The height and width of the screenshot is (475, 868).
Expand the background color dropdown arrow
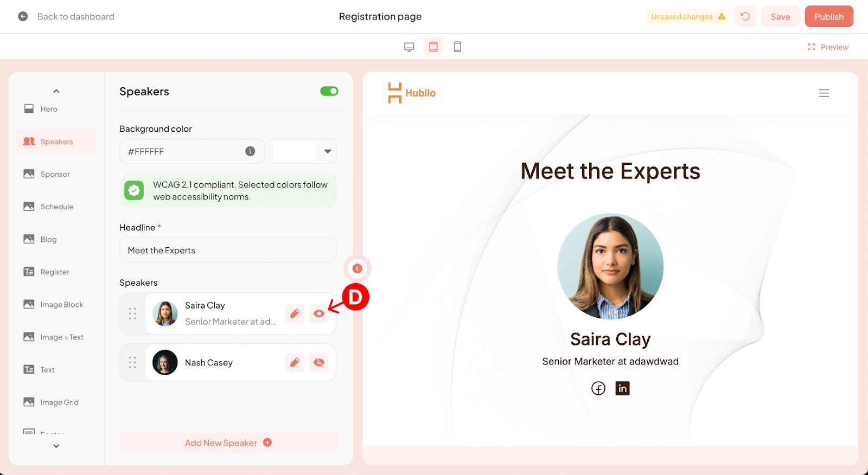(x=328, y=151)
